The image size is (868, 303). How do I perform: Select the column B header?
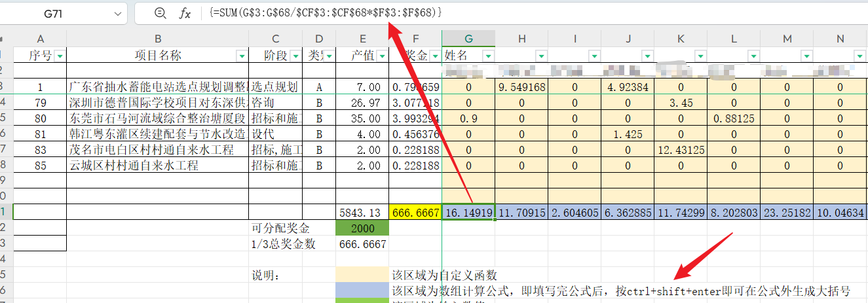click(x=157, y=39)
